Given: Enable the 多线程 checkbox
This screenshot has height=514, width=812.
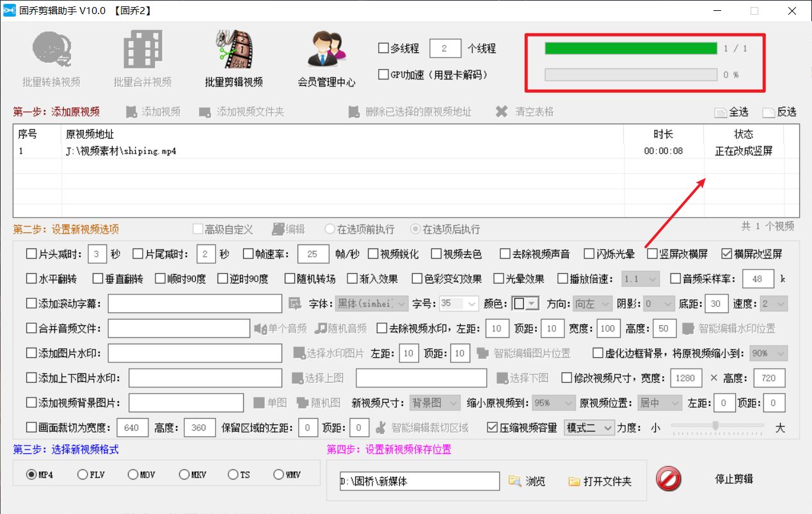Looking at the screenshot, I should (x=384, y=48).
